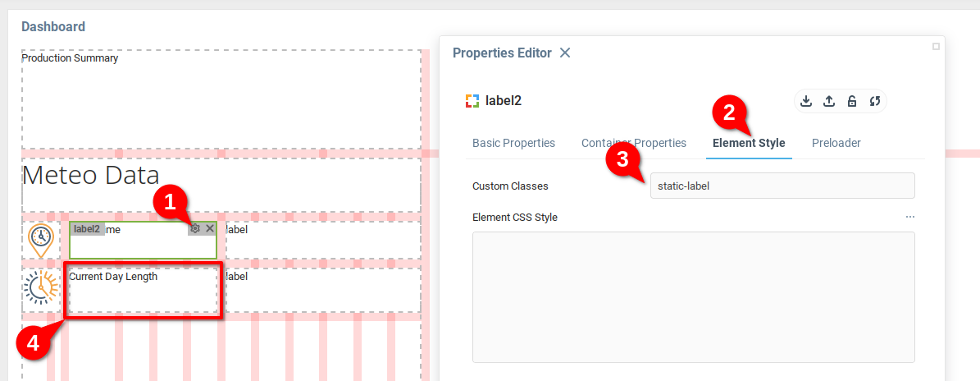Click the upload properties icon
The width and height of the screenshot is (980, 381).
click(x=829, y=101)
